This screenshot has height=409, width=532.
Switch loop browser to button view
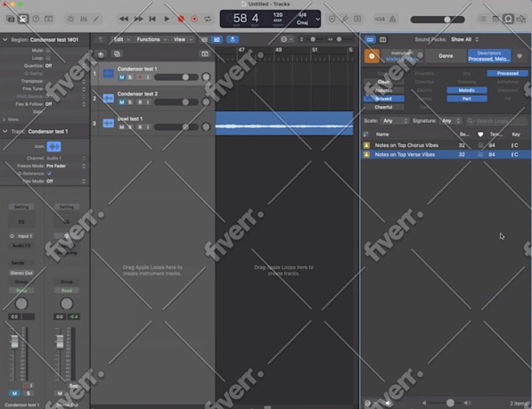(370, 40)
